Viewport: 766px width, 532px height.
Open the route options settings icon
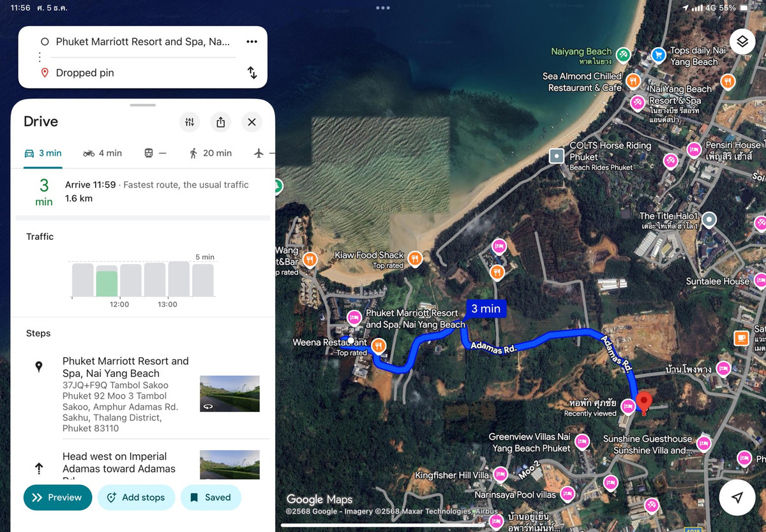pyautogui.click(x=189, y=122)
